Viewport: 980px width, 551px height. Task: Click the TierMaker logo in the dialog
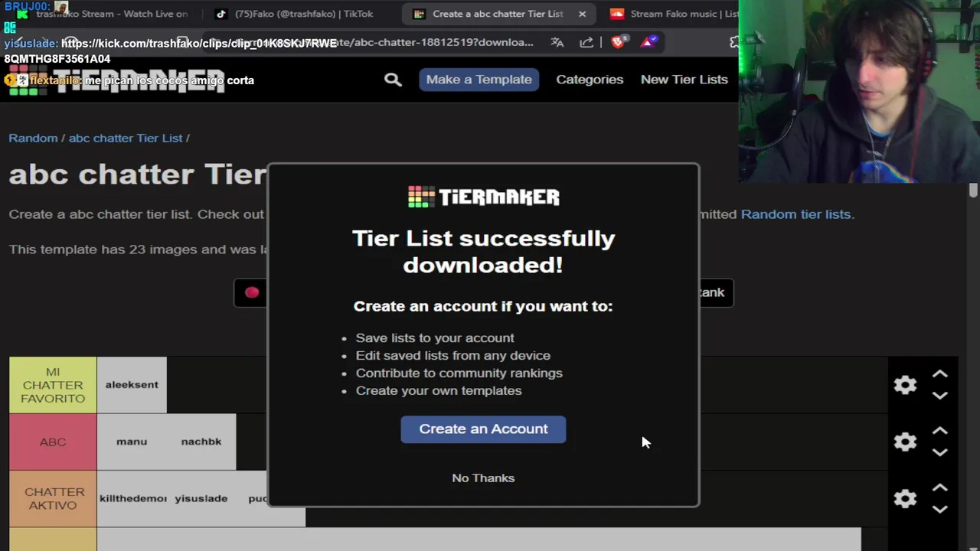pos(483,197)
